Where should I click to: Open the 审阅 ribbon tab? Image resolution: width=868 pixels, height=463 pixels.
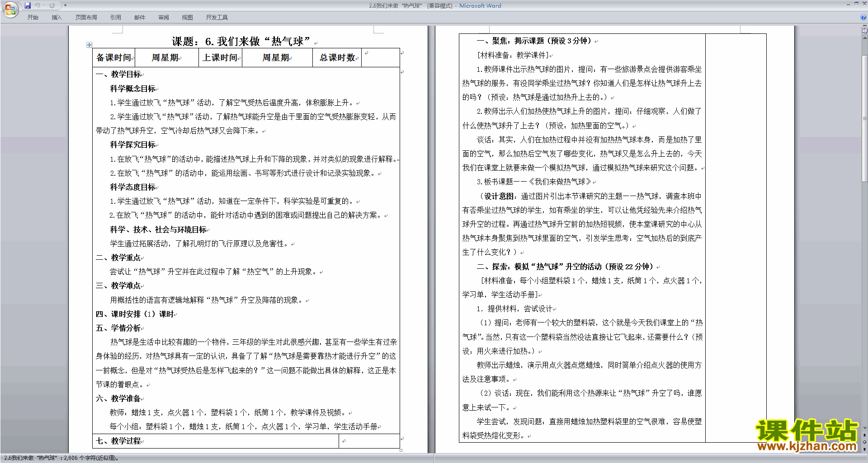click(164, 18)
